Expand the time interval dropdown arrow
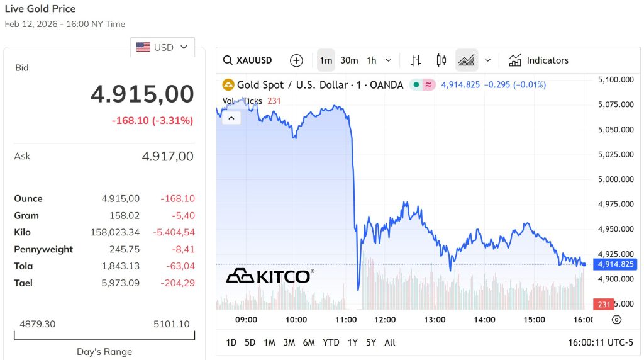 pyautogui.click(x=389, y=60)
